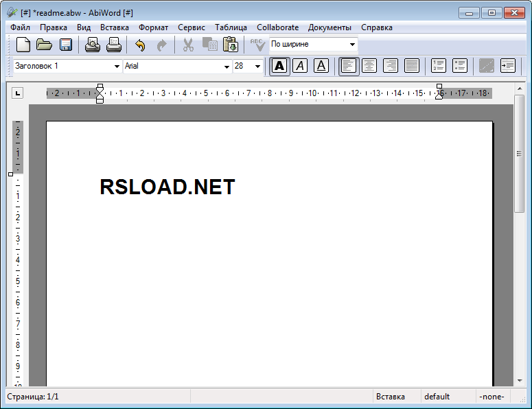
Task: Open the Вид menu
Action: pos(84,27)
